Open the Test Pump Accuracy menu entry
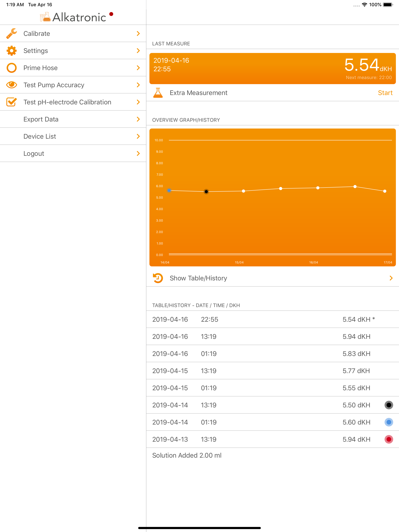 point(54,85)
